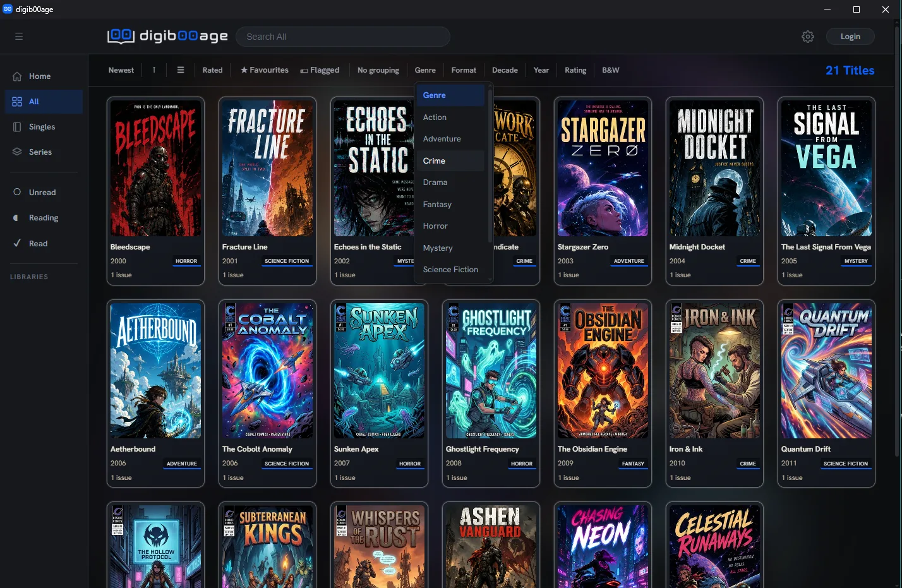
Task: Open Rating filter dropdown
Action: pyautogui.click(x=575, y=70)
